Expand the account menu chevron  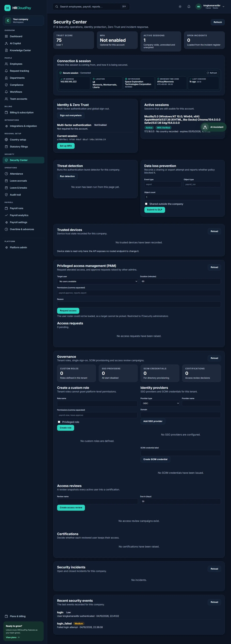point(224,7)
